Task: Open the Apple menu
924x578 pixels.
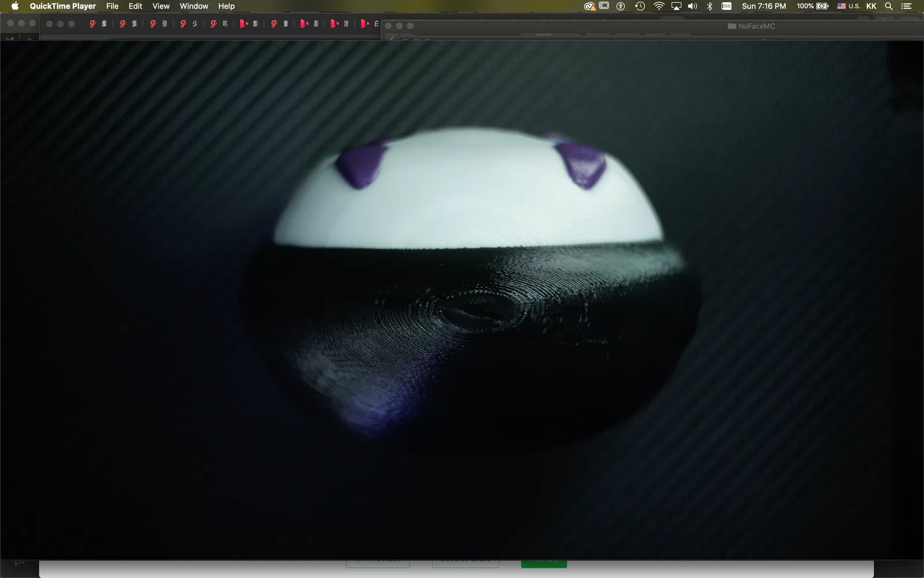Action: (x=15, y=6)
